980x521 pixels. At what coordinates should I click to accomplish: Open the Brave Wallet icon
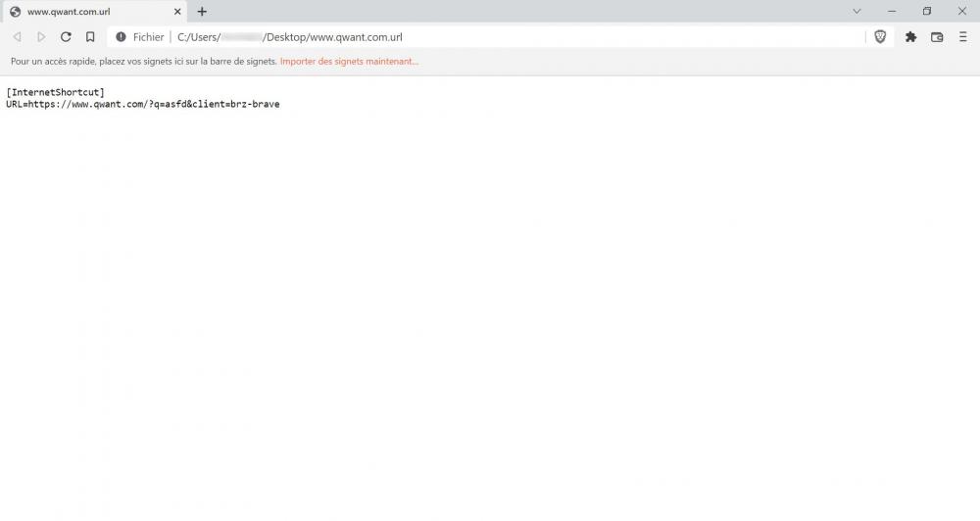pyautogui.click(x=937, y=37)
